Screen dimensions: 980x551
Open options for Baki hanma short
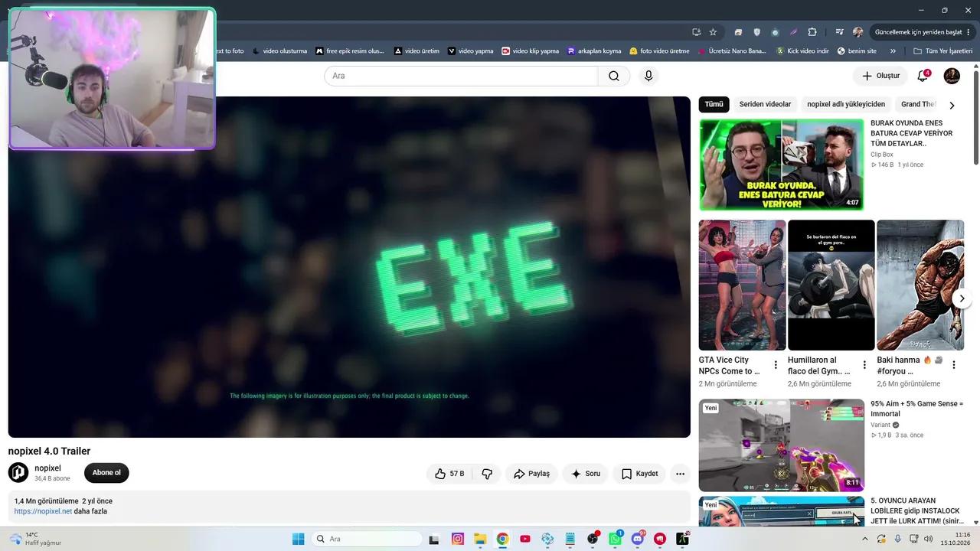click(x=954, y=365)
